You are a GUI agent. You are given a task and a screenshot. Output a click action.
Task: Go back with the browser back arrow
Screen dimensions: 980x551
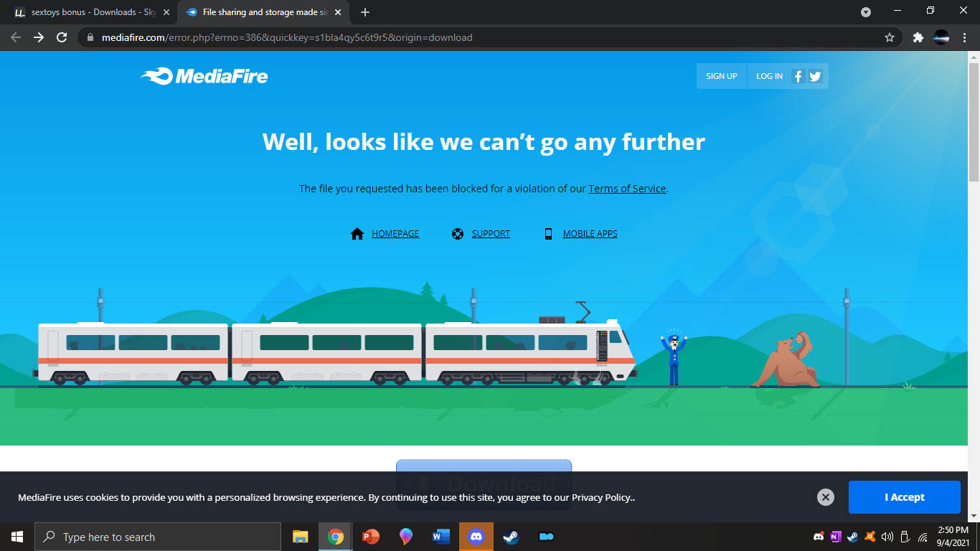pos(16,37)
